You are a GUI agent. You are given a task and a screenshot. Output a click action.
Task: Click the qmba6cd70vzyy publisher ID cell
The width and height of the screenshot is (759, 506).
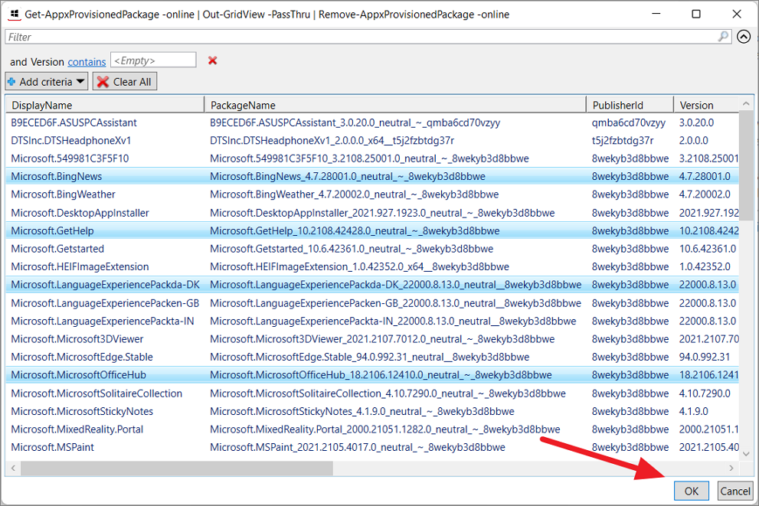[628, 123]
